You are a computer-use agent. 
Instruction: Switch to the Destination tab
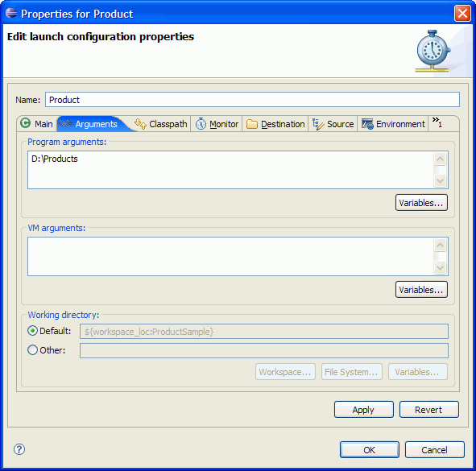275,124
